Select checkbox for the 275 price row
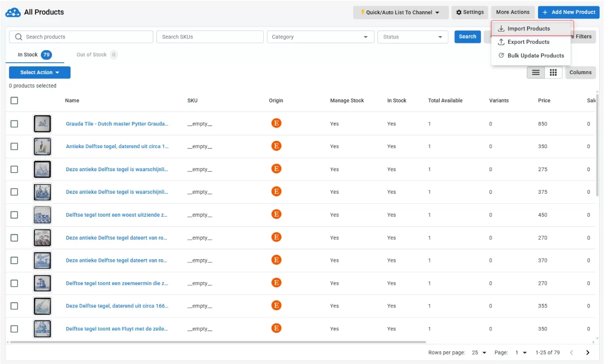605x364 pixels. click(14, 169)
